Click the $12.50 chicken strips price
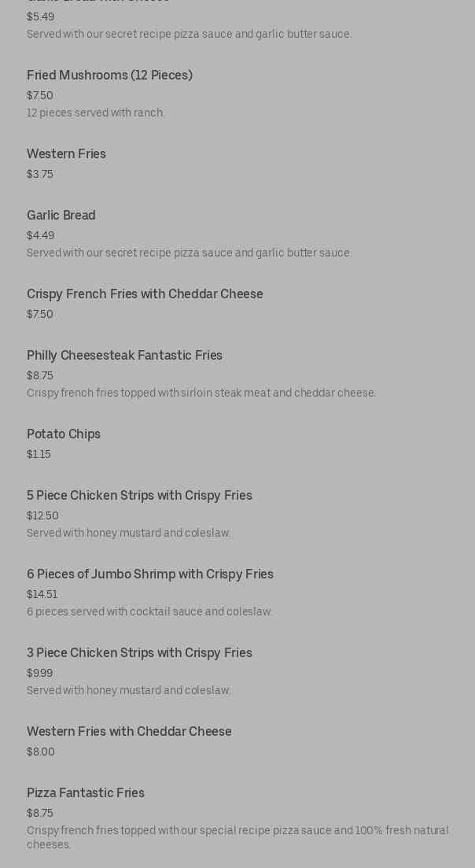Image resolution: width=475 pixels, height=868 pixels. tap(42, 516)
